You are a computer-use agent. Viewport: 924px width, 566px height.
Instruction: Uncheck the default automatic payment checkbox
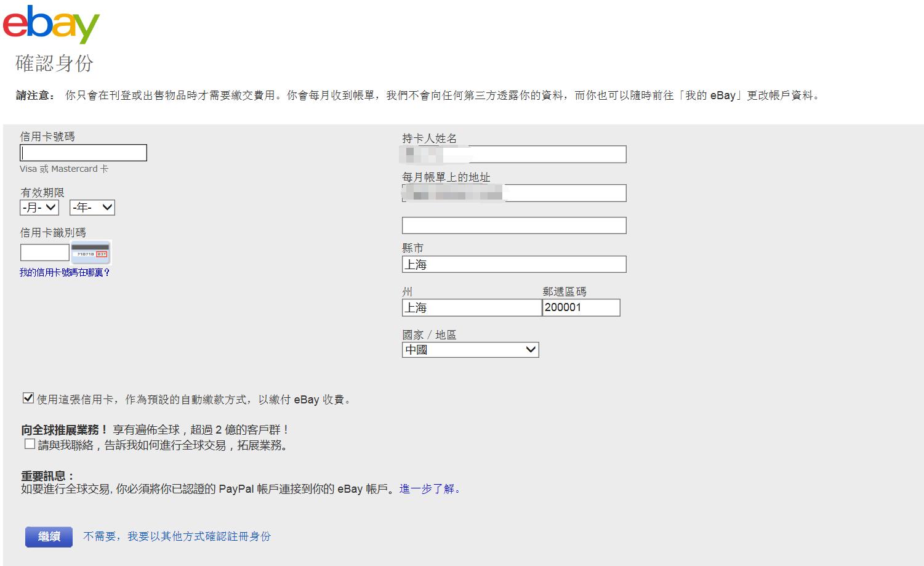pyautogui.click(x=28, y=398)
